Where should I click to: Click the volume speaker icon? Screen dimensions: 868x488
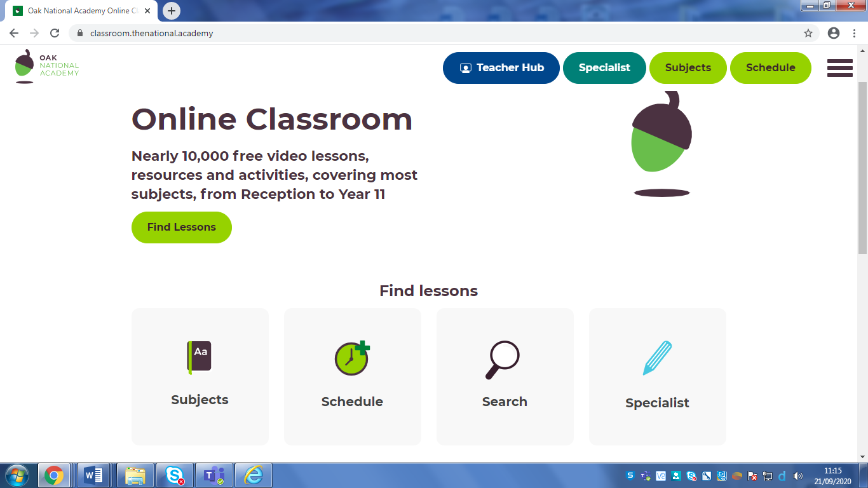[x=798, y=475]
